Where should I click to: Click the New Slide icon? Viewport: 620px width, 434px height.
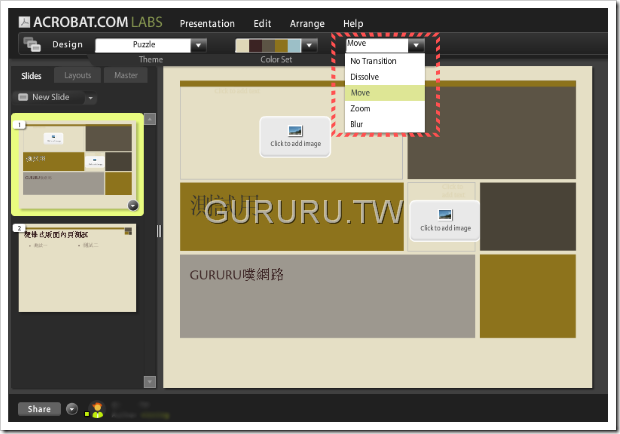[23, 97]
